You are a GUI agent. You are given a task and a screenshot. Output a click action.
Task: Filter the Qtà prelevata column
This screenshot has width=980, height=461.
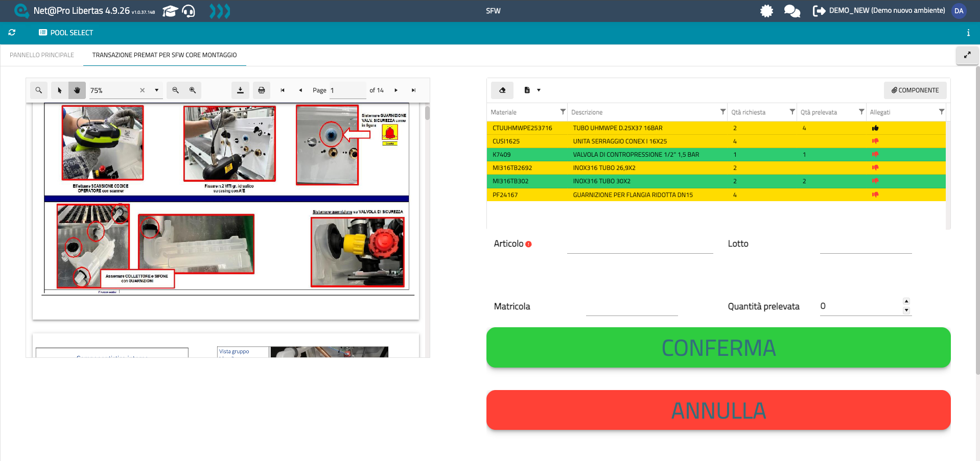(x=861, y=112)
